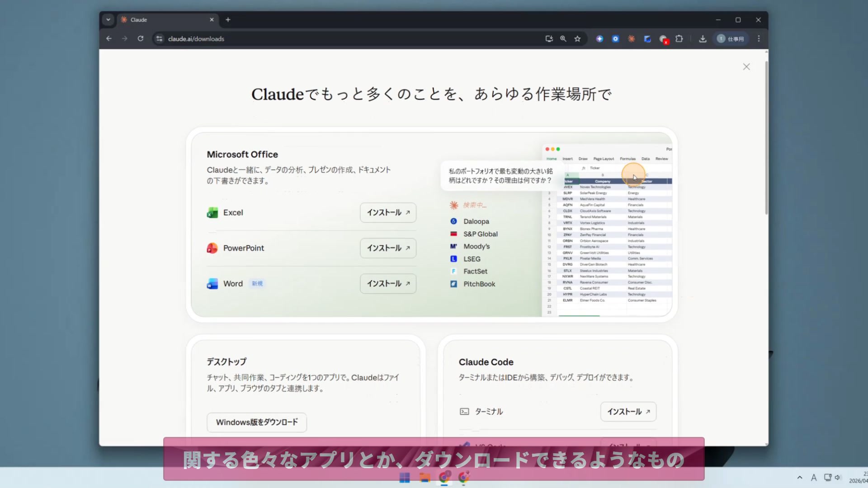Open the Extensions puzzle piece menu
The height and width of the screenshot is (488, 868).
679,39
